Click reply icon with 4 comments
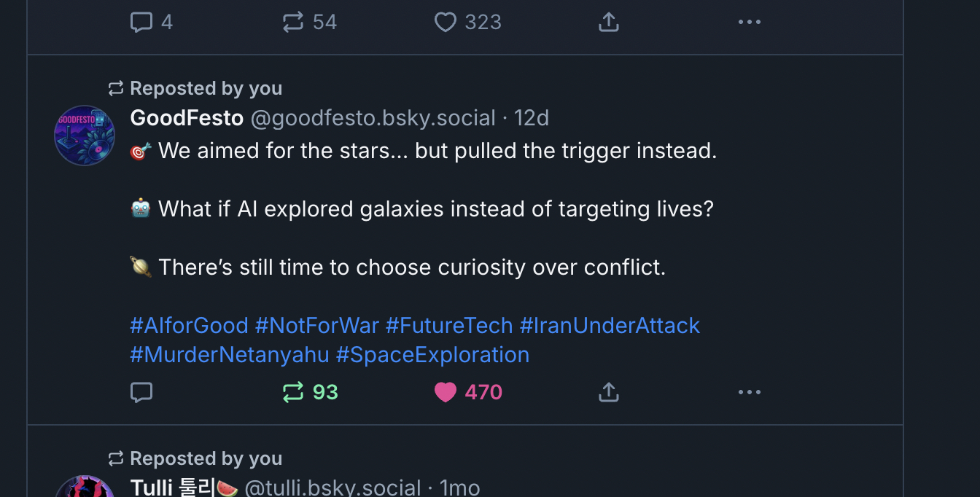The image size is (980, 497). pos(141,22)
